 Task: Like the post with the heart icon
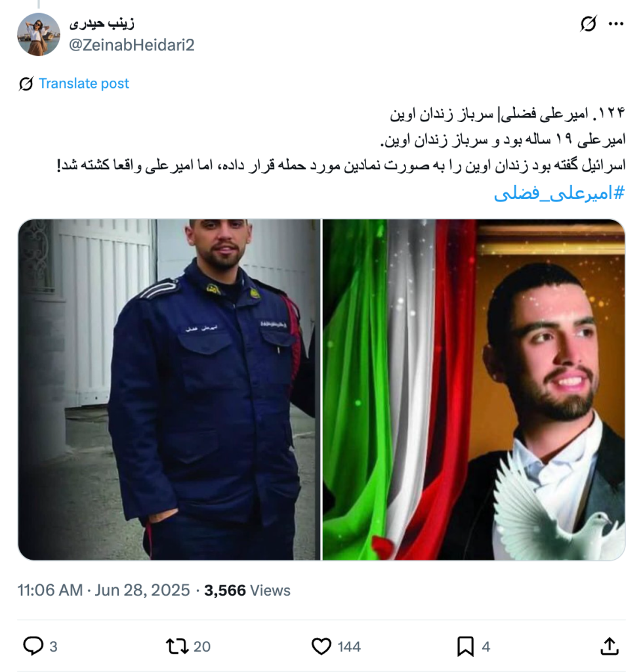pos(321,646)
